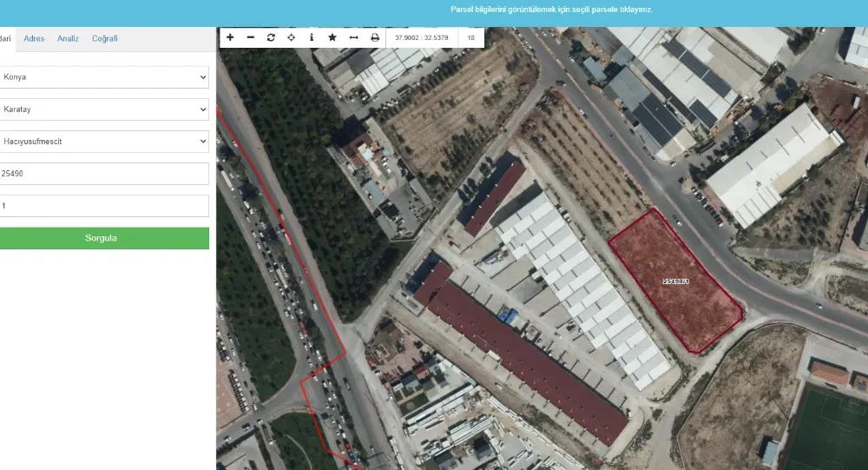
Task: Click the info tool icon
Action: (312, 37)
